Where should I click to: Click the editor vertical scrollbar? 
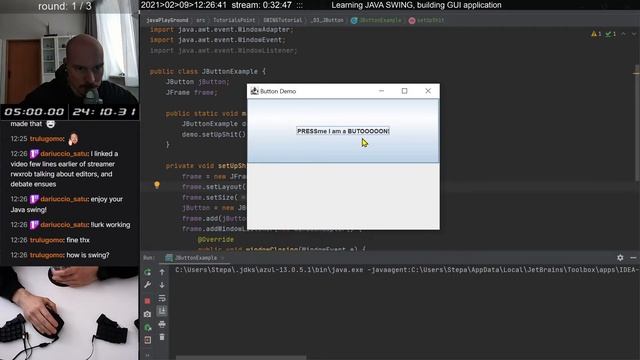(637, 122)
